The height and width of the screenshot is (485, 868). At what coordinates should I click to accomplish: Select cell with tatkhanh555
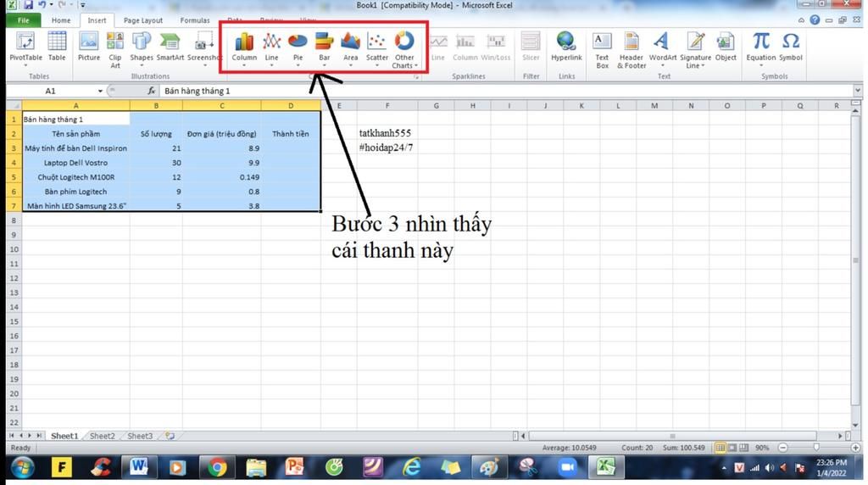point(387,133)
